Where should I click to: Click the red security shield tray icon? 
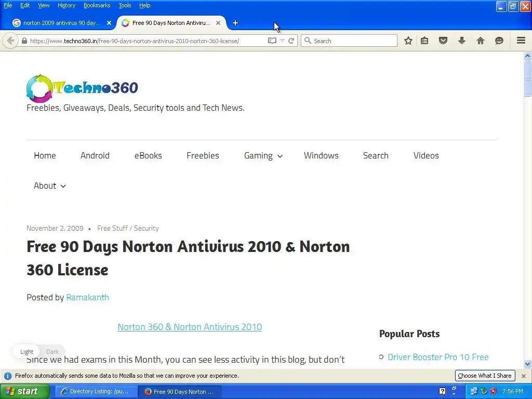493,391
